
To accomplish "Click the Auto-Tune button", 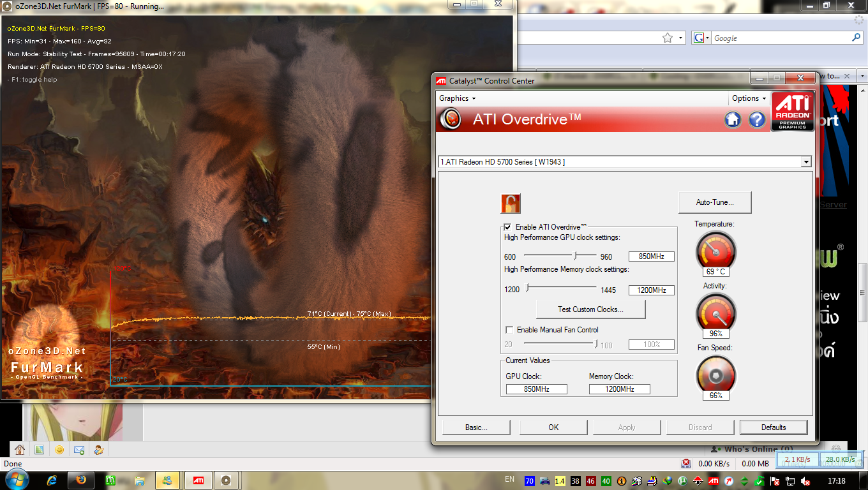I will point(715,202).
